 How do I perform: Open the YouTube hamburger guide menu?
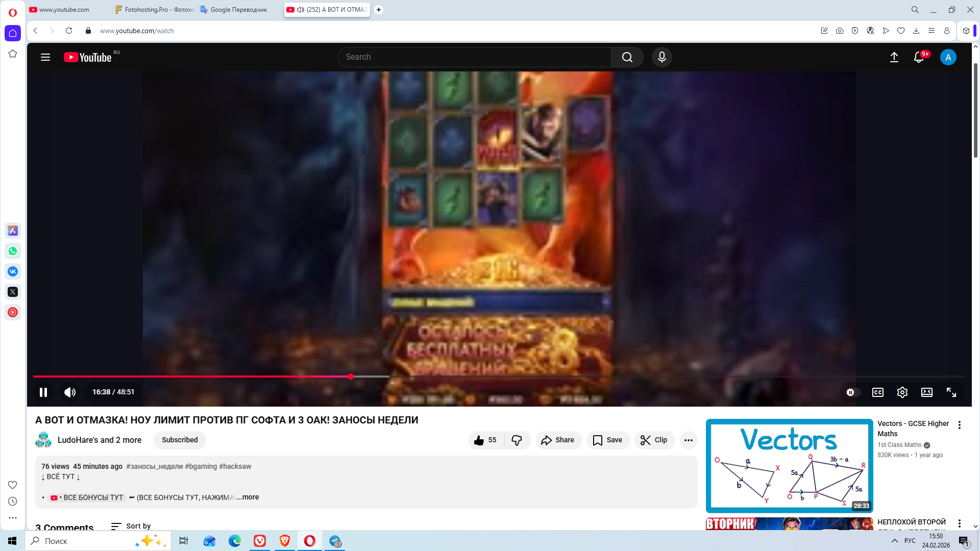pyautogui.click(x=45, y=57)
